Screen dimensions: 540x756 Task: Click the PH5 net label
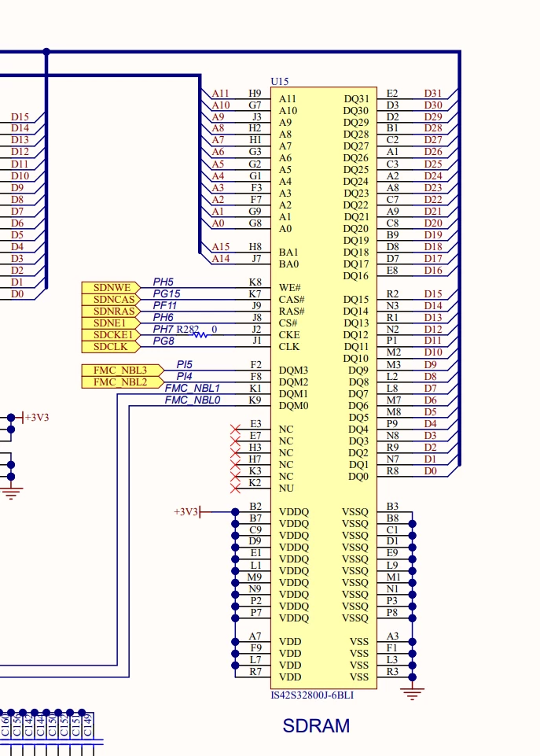[163, 282]
